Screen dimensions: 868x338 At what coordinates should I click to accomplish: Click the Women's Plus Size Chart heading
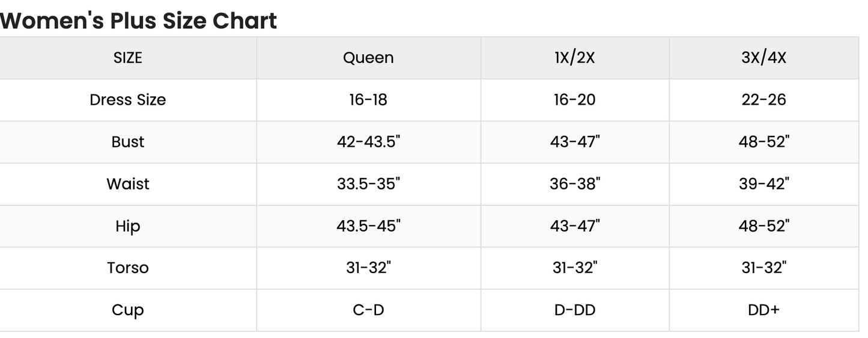click(139, 20)
